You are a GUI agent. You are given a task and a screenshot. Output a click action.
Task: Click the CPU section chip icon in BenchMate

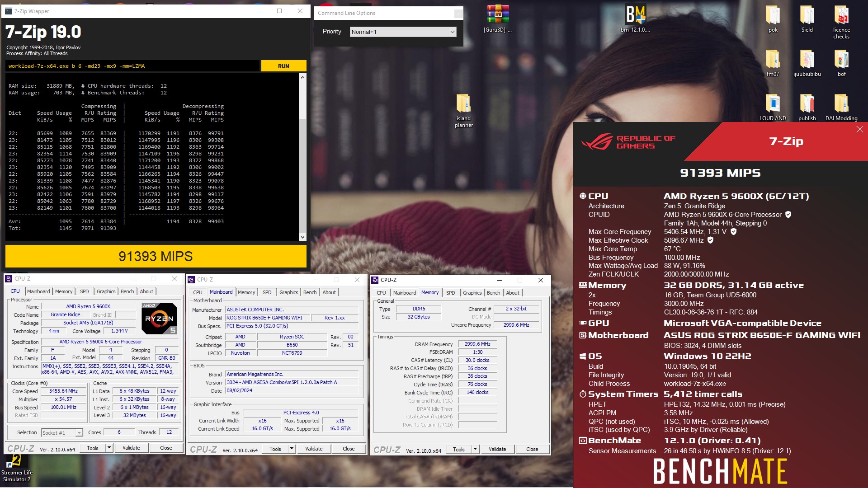(583, 196)
